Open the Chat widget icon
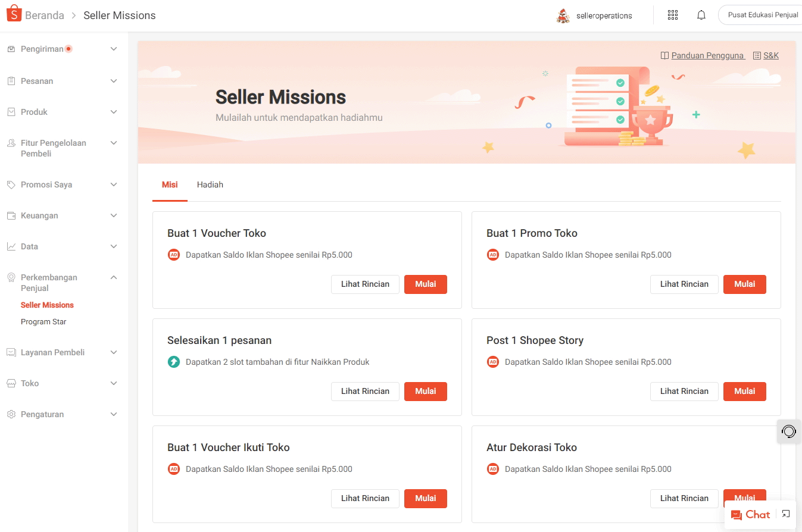The width and height of the screenshot is (802, 532). click(750, 515)
